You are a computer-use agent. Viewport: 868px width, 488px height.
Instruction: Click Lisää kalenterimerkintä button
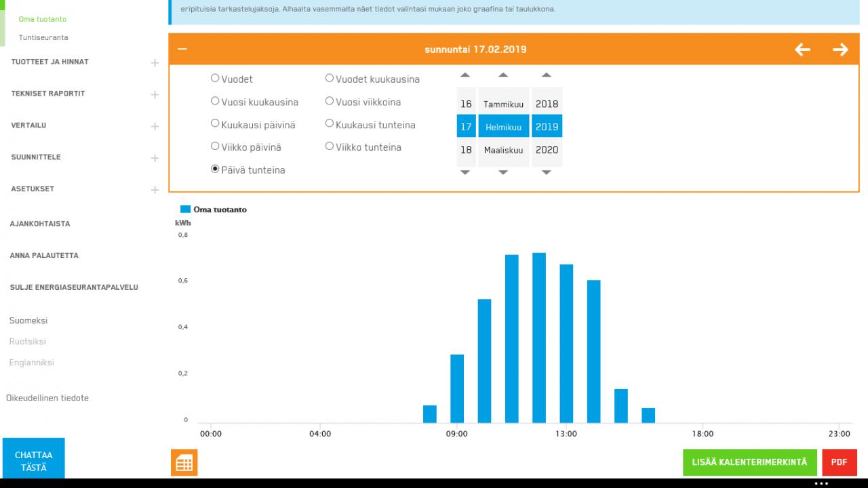click(x=749, y=462)
